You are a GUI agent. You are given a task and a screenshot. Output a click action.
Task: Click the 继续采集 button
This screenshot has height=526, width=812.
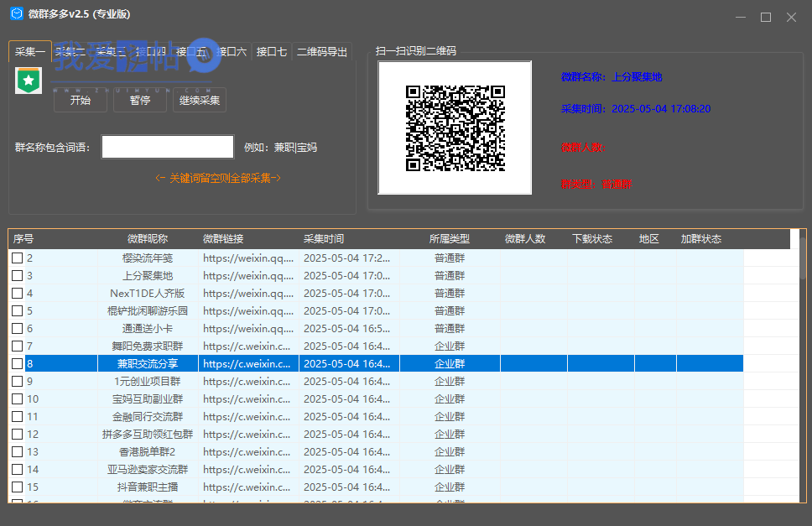pos(200,100)
